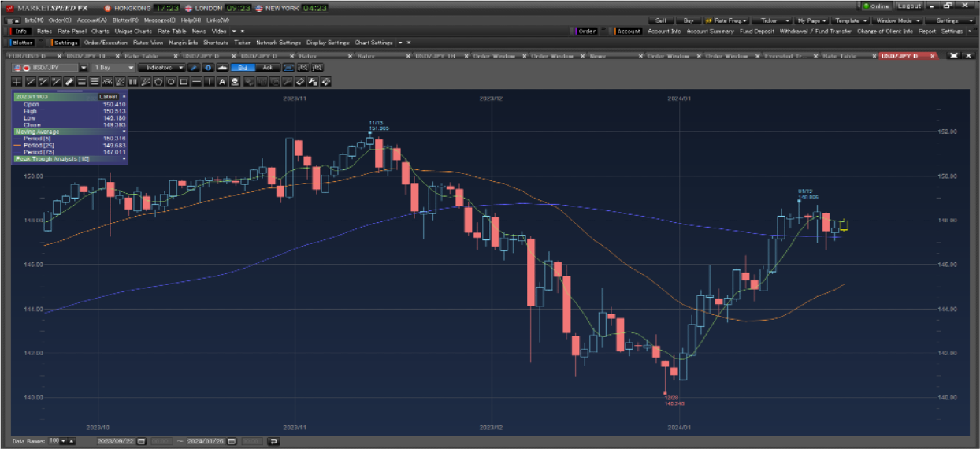Collapse the Moving Average section
This screenshot has width=980, height=449.
[124, 132]
